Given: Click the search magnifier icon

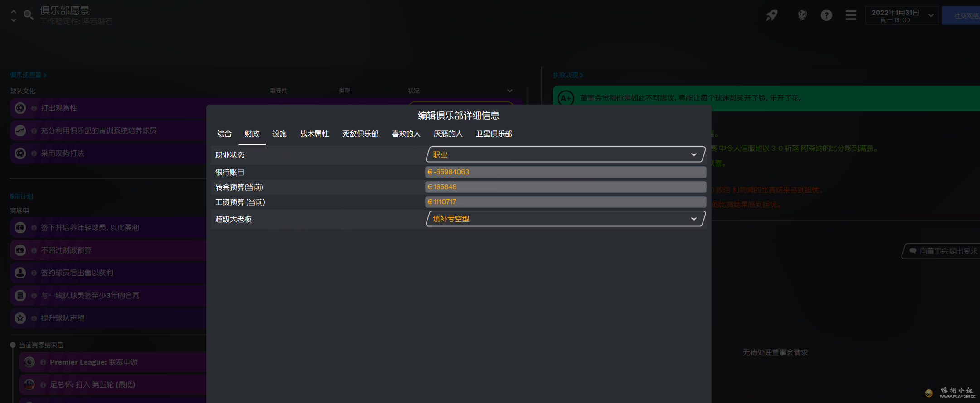Looking at the screenshot, I should pos(28,15).
